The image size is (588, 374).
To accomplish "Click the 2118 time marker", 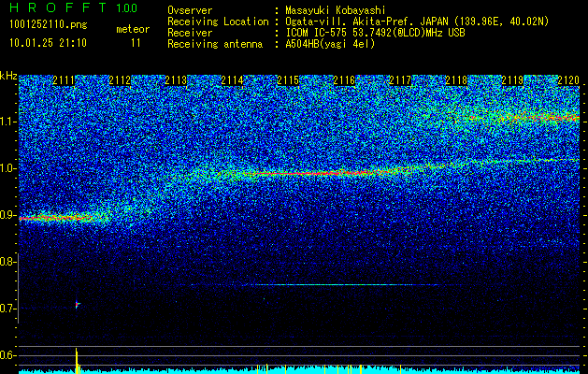I will click(456, 80).
